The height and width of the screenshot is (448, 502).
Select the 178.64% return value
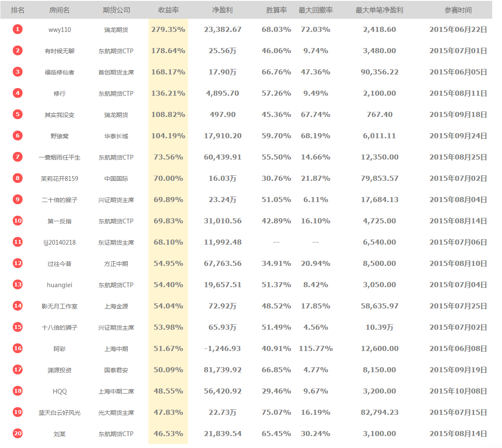[x=168, y=51]
